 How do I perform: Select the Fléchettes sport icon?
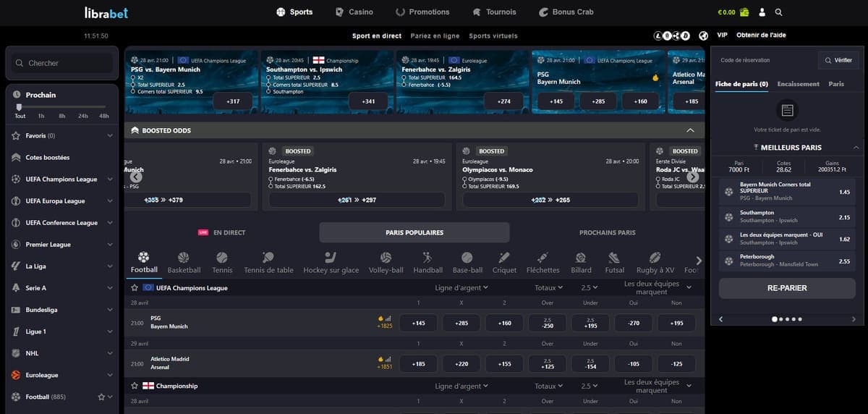[542, 263]
